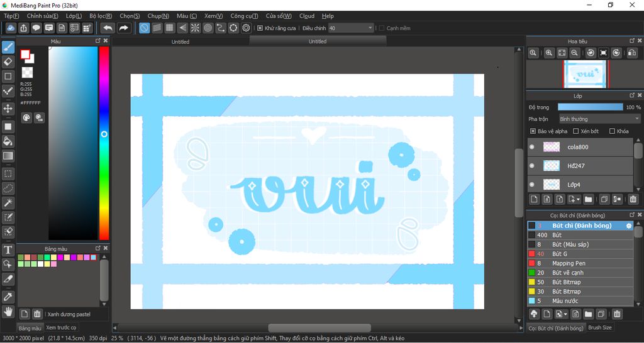
Task: Delete palette color with trash icon
Action: point(37,314)
